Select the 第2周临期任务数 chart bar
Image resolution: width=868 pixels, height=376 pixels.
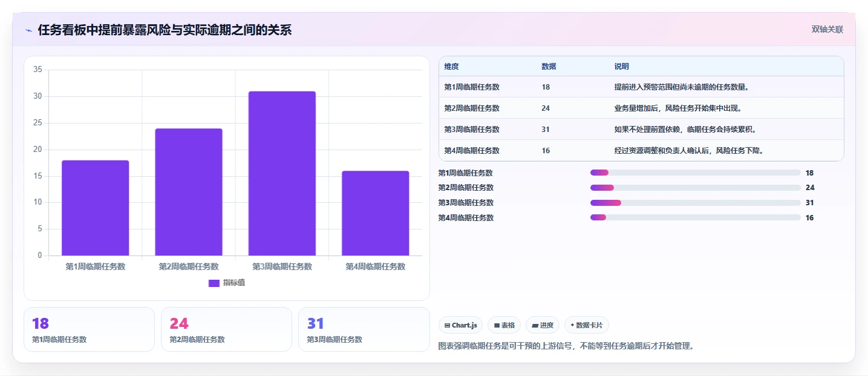189,192
